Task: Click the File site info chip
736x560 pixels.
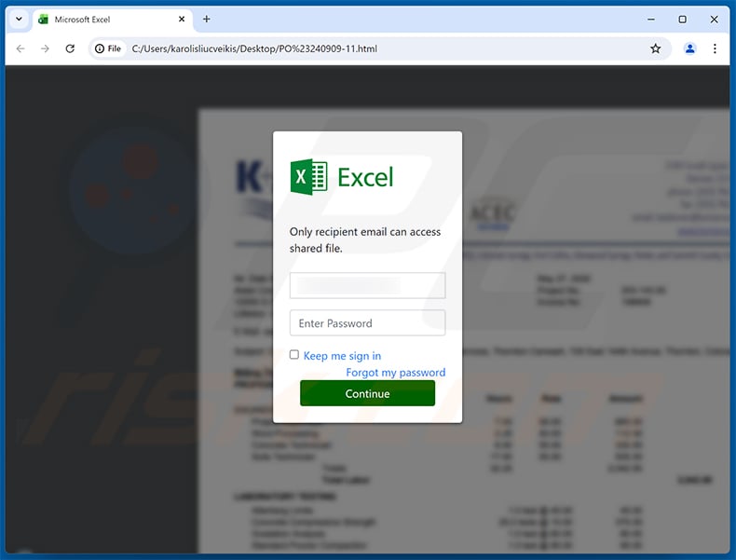Action: point(108,48)
